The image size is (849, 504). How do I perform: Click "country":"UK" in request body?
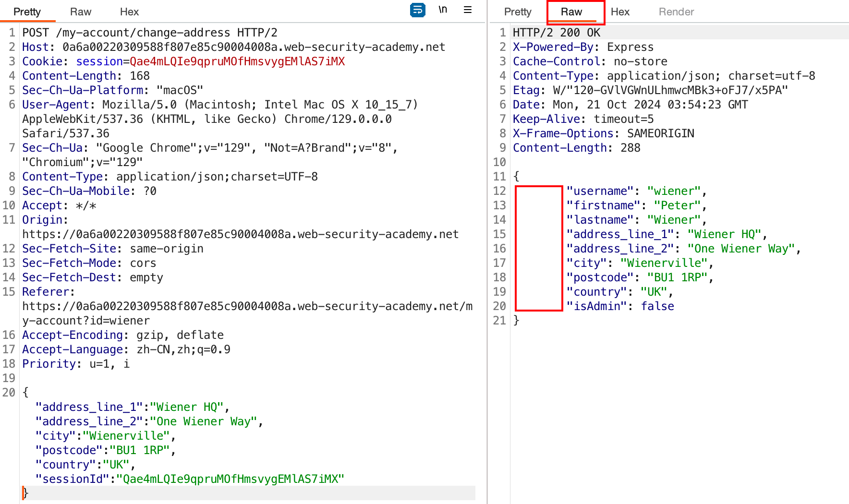(86, 465)
